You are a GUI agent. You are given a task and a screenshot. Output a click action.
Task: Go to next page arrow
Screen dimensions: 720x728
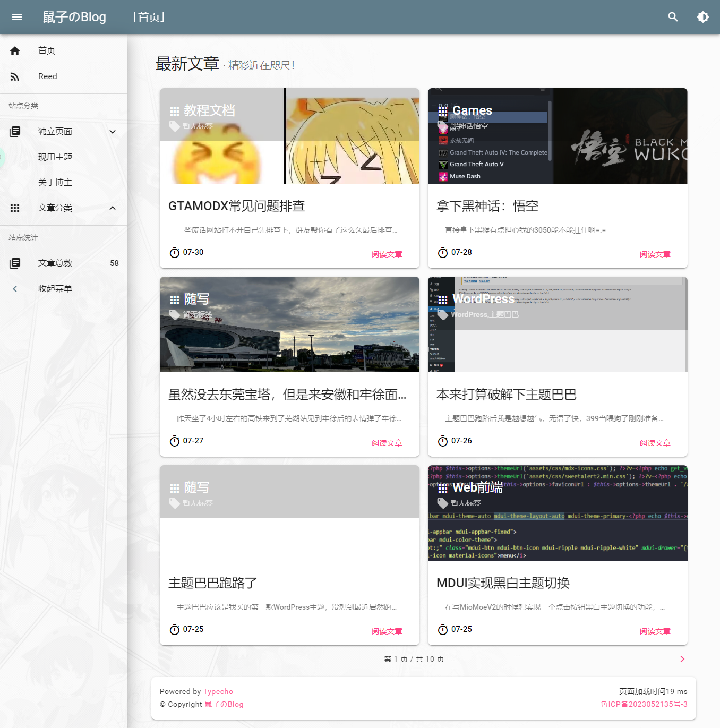tap(682, 659)
